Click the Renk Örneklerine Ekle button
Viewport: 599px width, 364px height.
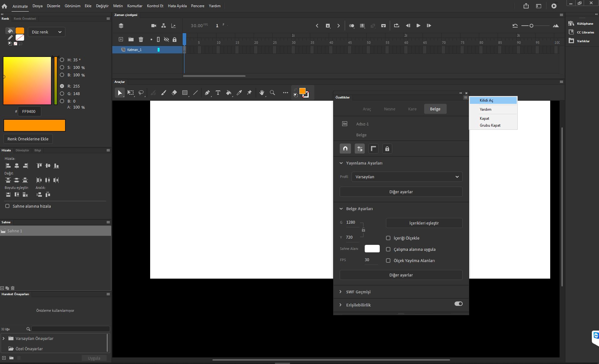(x=28, y=139)
